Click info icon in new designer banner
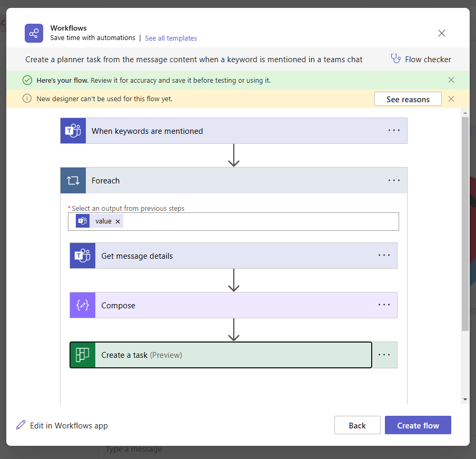476x459 pixels. tap(27, 99)
